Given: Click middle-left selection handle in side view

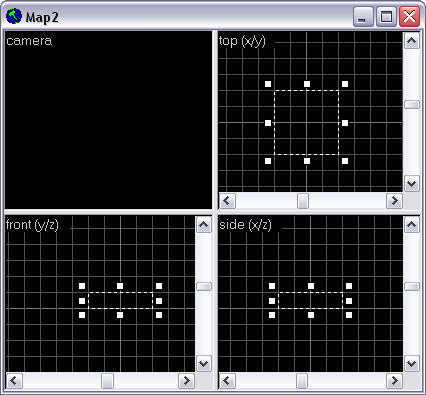Looking at the screenshot, I should (x=272, y=301).
